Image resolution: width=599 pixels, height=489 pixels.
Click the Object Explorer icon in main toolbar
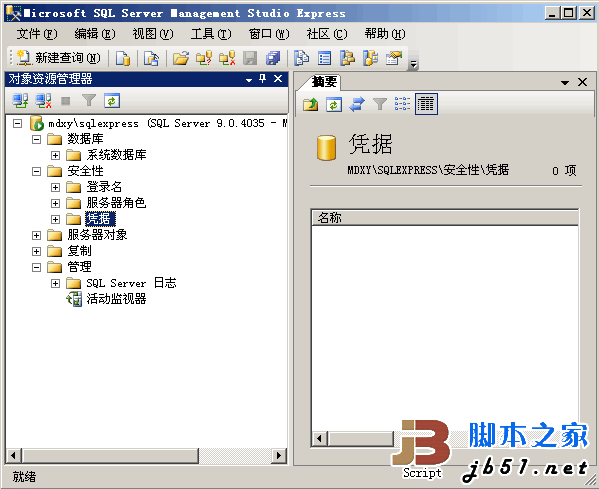347,58
